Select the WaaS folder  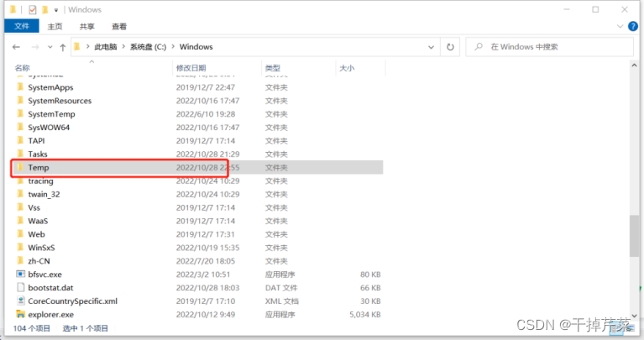pos(38,221)
